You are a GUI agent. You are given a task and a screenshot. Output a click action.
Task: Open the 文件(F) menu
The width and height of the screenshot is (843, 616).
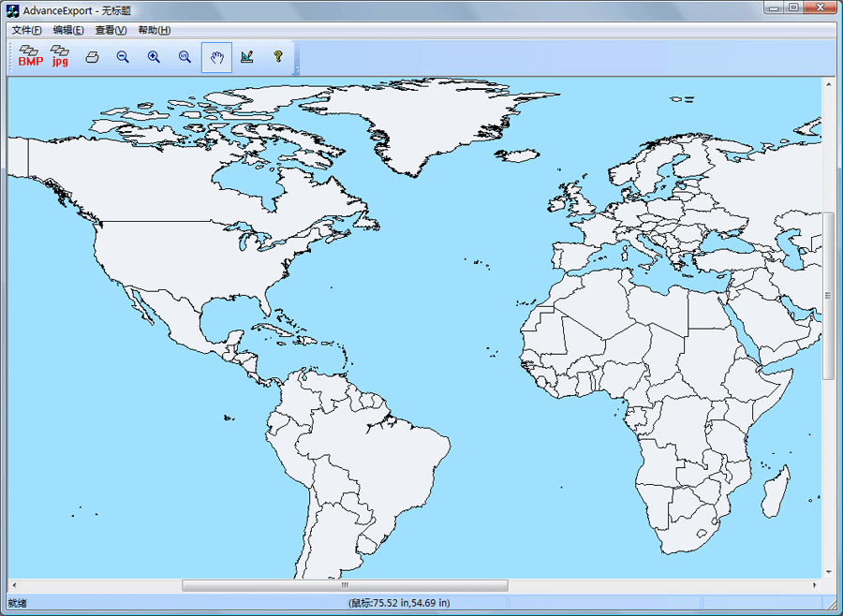tap(26, 30)
